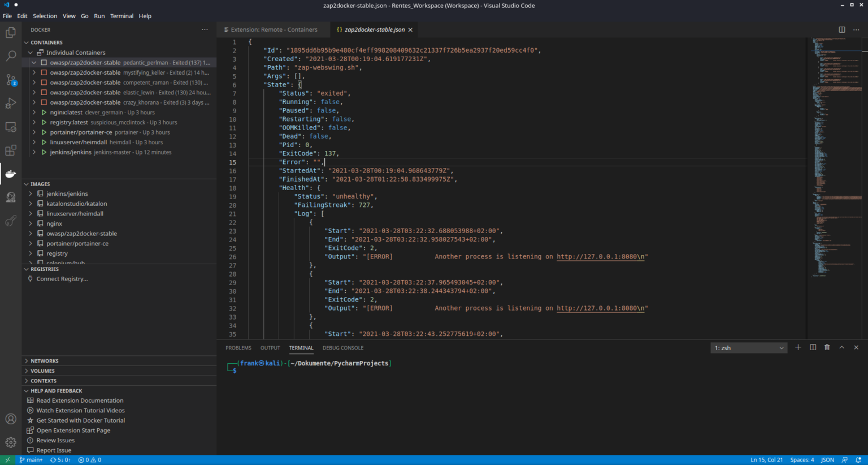868x465 pixels.
Task: Open notifications bell in status bar
Action: pos(858,460)
